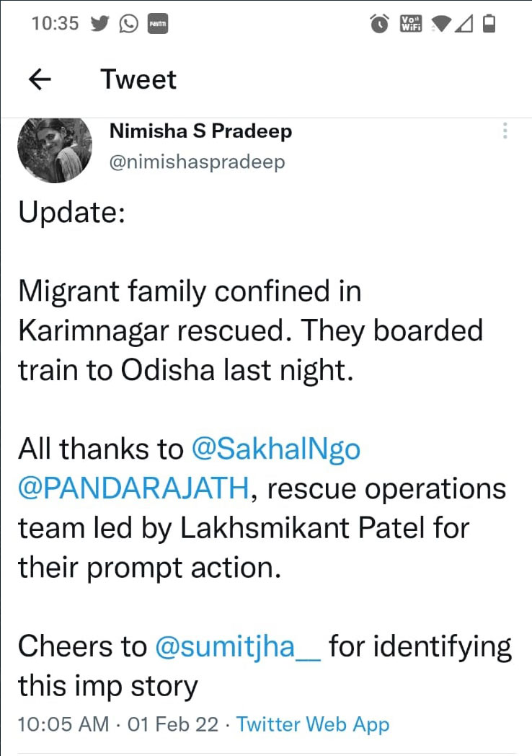The image size is (532, 756).
Task: Open the @PANDARAJATH mention
Action: [133, 488]
